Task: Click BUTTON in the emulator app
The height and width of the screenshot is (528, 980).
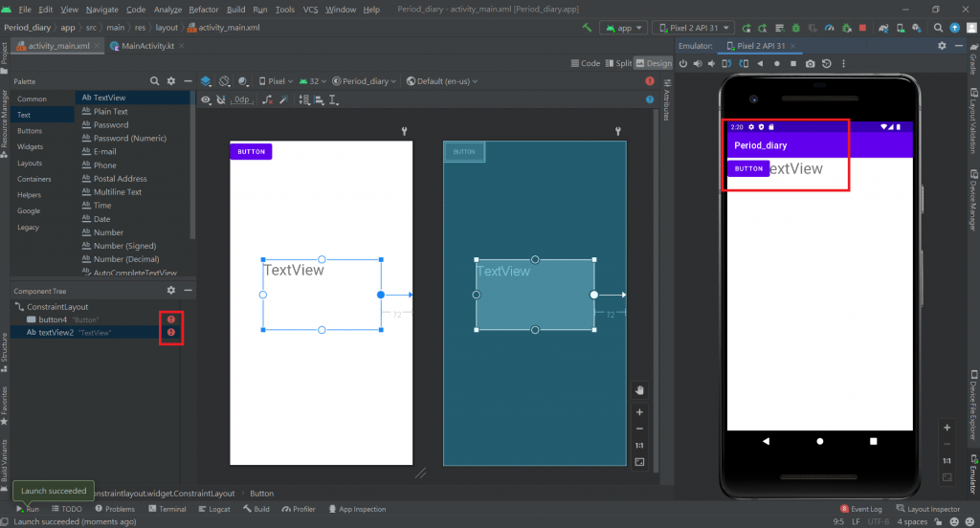Action: [x=748, y=168]
